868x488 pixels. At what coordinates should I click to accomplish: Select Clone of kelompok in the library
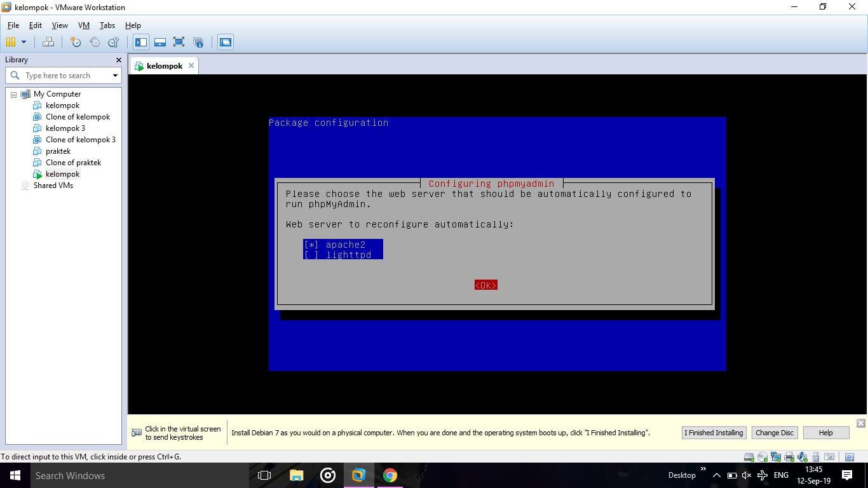(x=78, y=117)
